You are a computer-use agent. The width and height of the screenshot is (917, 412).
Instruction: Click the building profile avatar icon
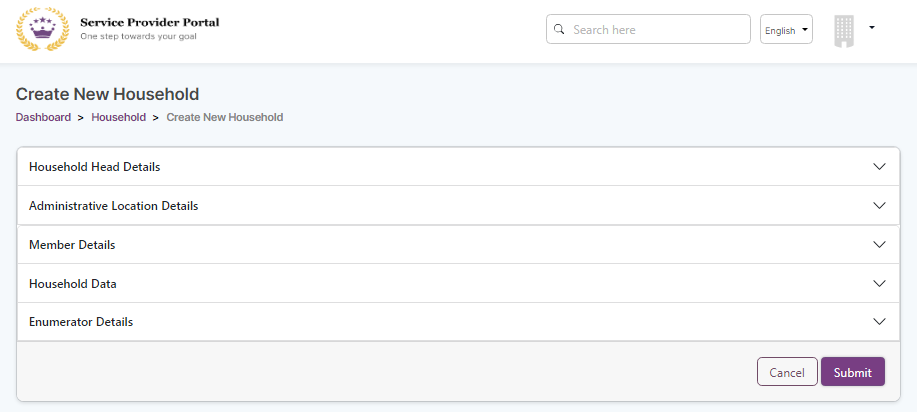point(844,31)
